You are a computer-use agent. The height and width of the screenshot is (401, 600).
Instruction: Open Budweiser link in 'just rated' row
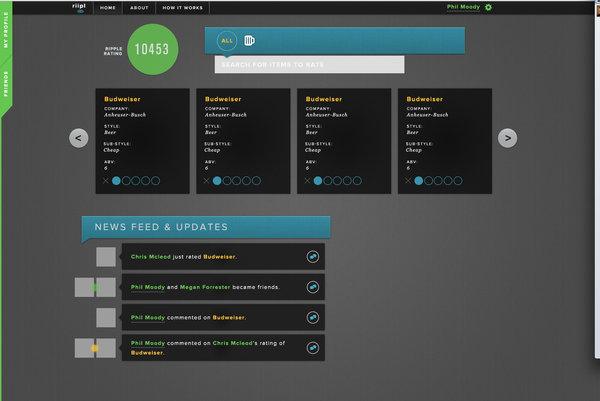(x=219, y=257)
